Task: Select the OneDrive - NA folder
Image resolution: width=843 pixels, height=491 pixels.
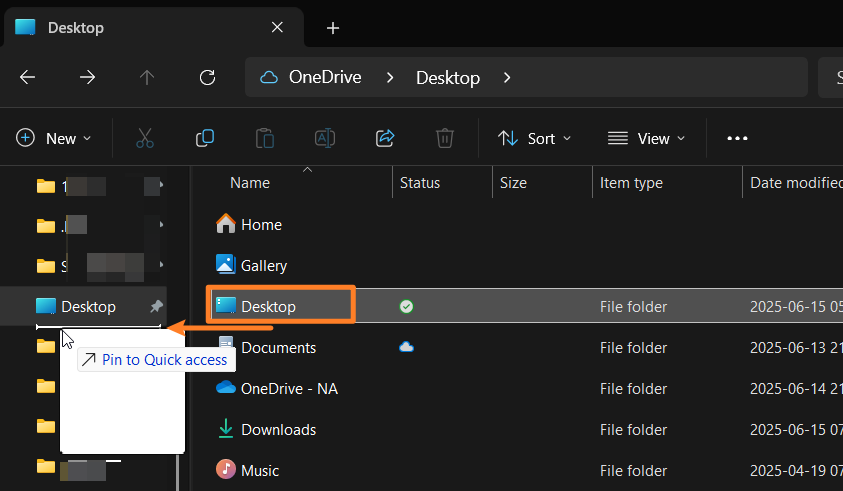Action: (289, 389)
